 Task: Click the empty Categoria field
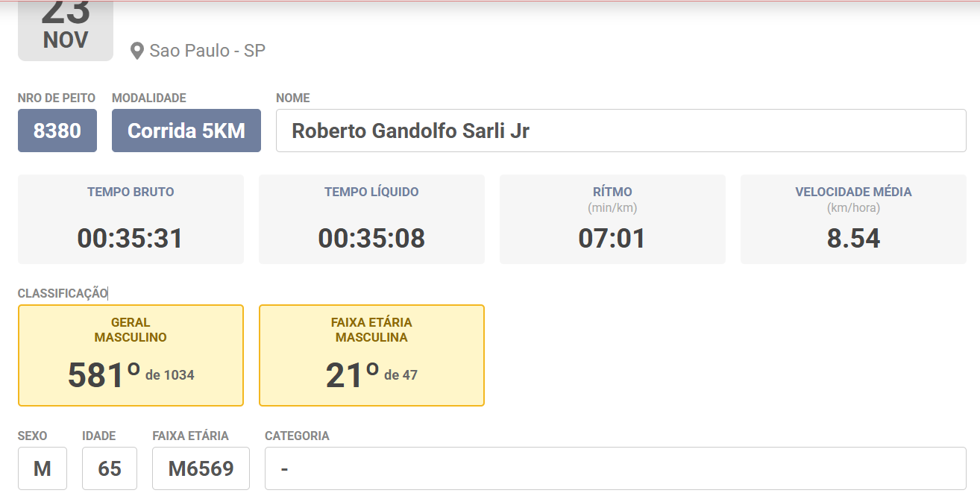[x=615, y=468]
